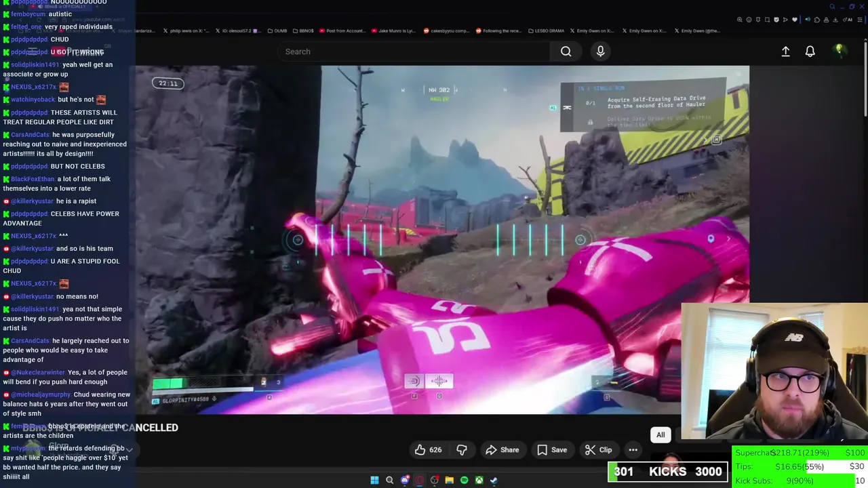Focus the YouTube Search input field
Viewport: 868px width, 488px height.
tap(414, 52)
